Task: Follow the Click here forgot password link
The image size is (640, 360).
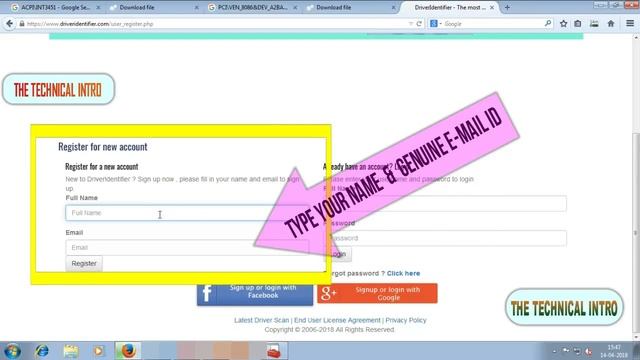Action: tap(403, 273)
